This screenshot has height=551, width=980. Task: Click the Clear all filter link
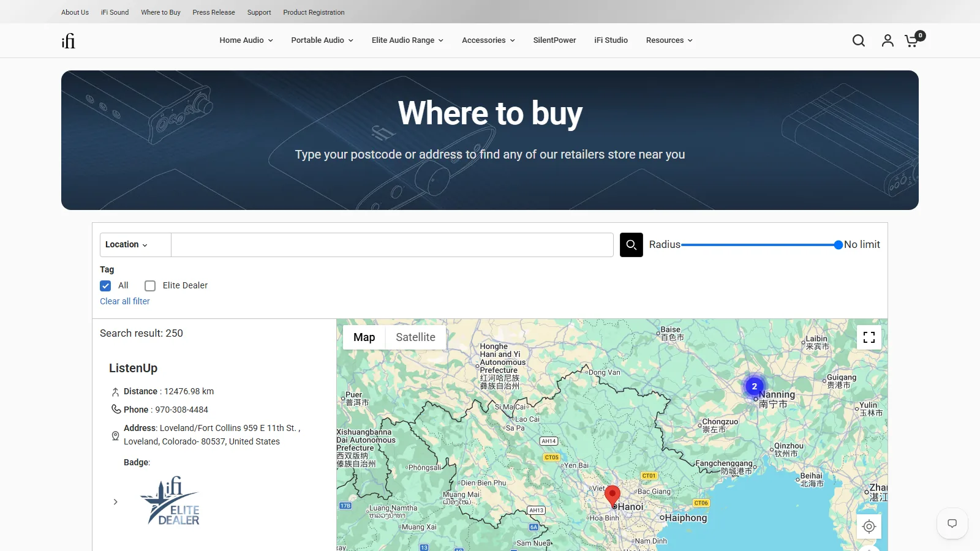click(125, 301)
